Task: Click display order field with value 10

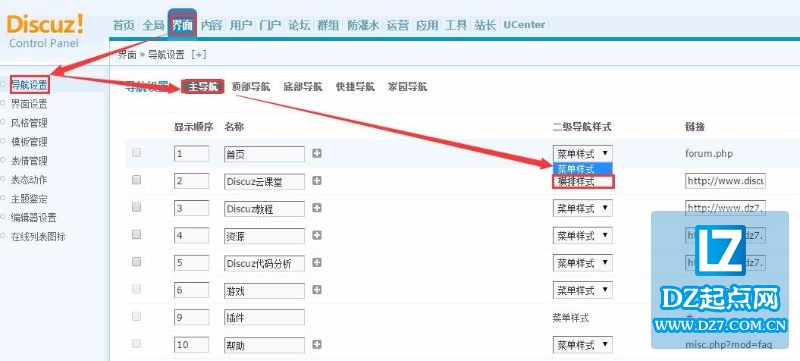Action: coord(191,345)
